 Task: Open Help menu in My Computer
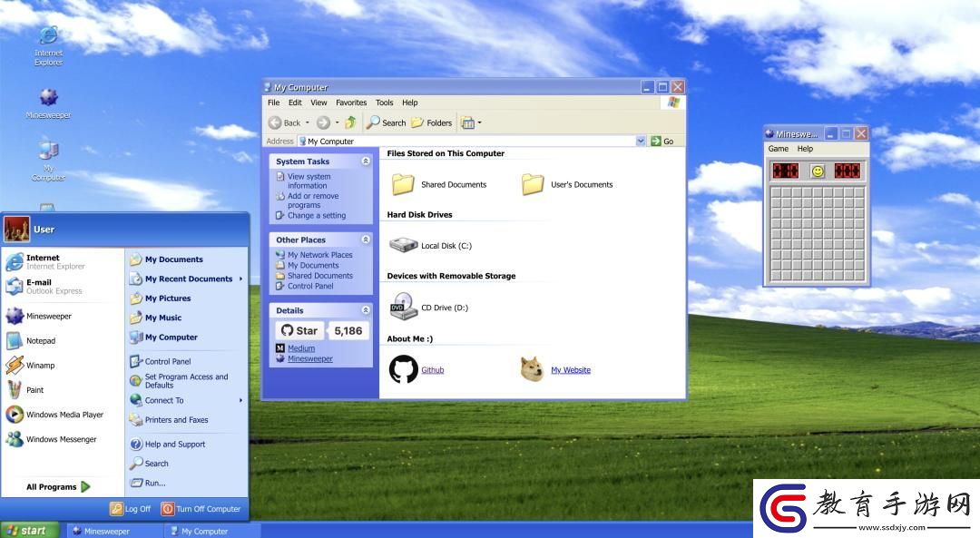pyautogui.click(x=410, y=103)
